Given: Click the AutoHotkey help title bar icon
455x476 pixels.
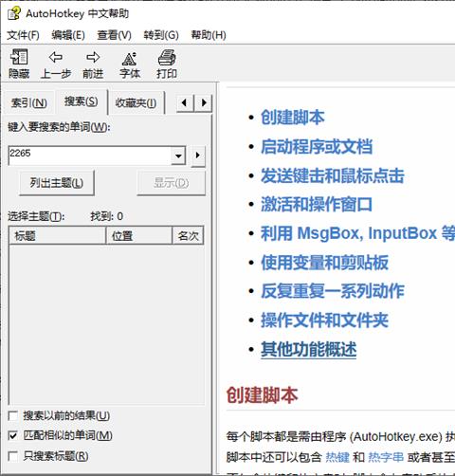Looking at the screenshot, I should (14, 14).
